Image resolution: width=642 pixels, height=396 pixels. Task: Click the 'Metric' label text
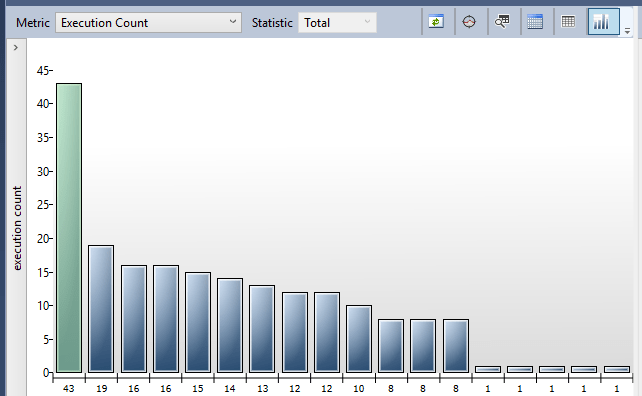pyautogui.click(x=33, y=23)
